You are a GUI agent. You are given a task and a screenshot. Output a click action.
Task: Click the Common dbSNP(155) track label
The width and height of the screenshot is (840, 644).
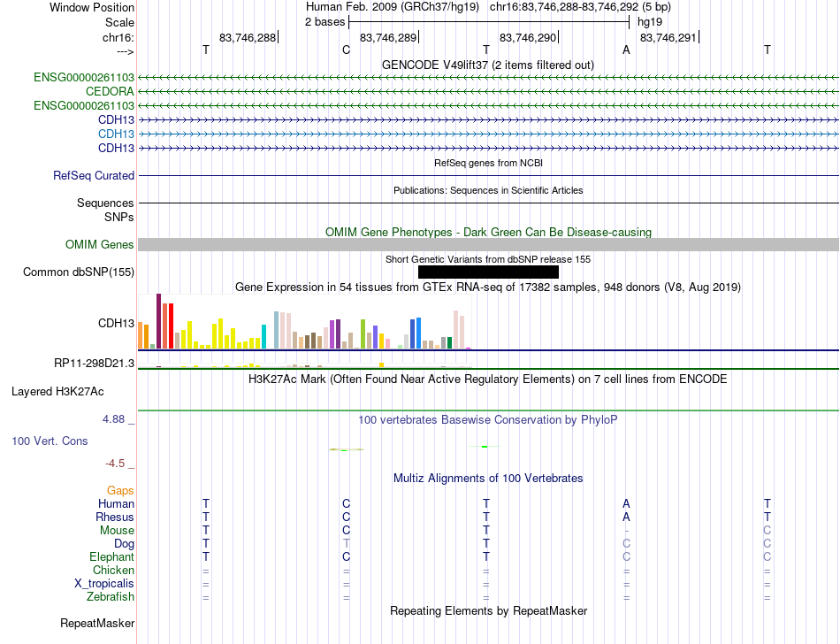tap(79, 272)
